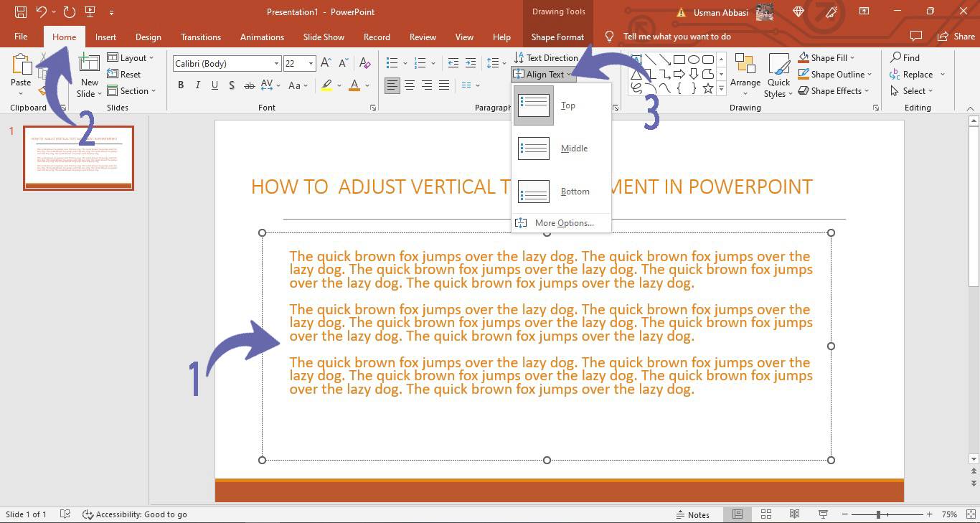Open the Quick Styles gallery icon
The image size is (980, 523).
click(x=778, y=65)
